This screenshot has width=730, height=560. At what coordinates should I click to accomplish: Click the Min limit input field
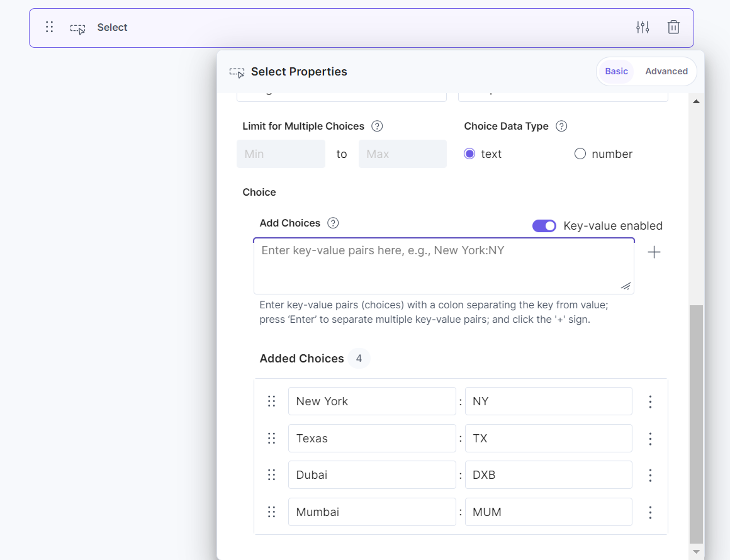281,154
